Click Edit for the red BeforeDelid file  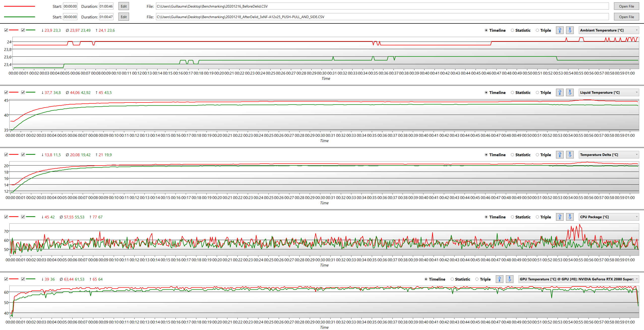pos(124,6)
